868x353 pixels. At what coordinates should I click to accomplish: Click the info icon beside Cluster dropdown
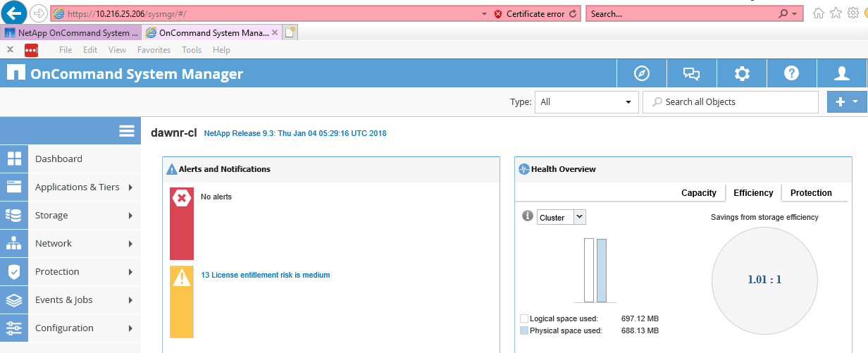tap(527, 216)
